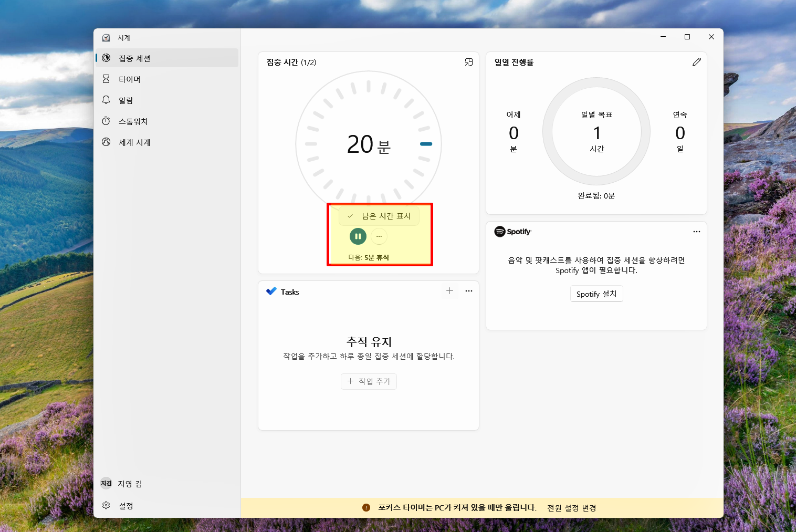The image size is (796, 532).
Task: Edit daily goal with the pencil icon
Action: [697, 62]
